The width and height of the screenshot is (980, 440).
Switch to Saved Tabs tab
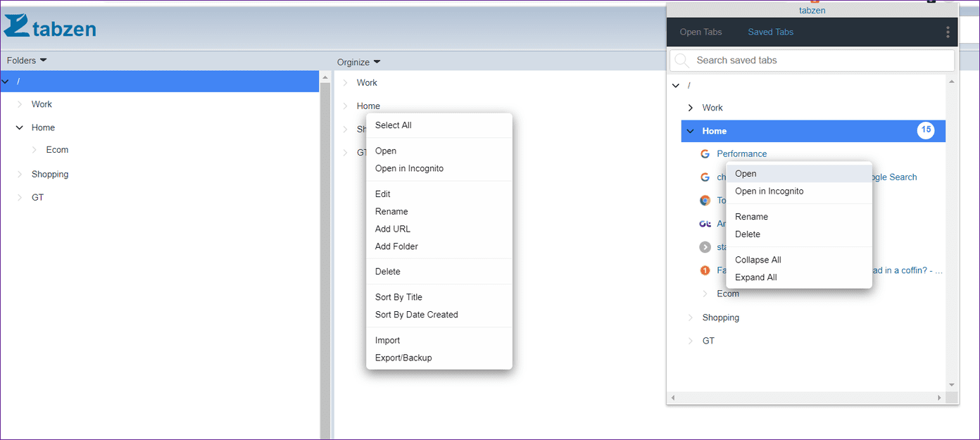pyautogui.click(x=770, y=32)
